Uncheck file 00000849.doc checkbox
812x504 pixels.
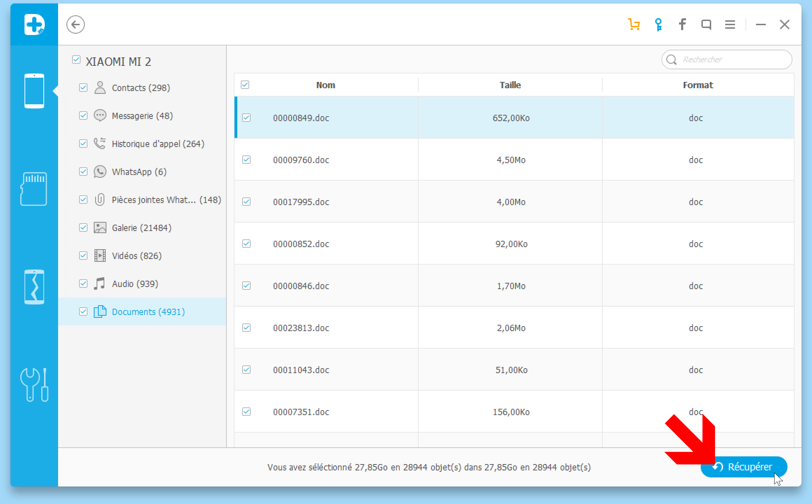(x=246, y=118)
